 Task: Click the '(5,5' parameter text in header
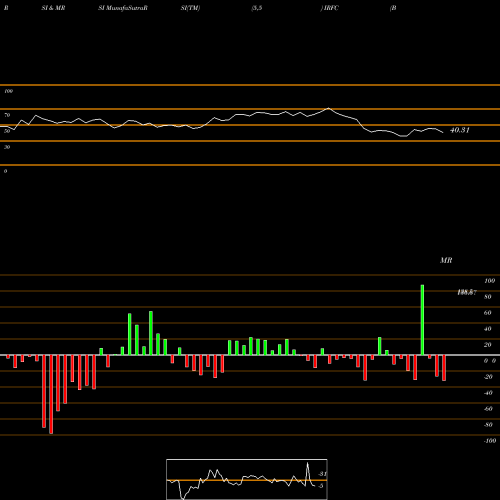257,8
